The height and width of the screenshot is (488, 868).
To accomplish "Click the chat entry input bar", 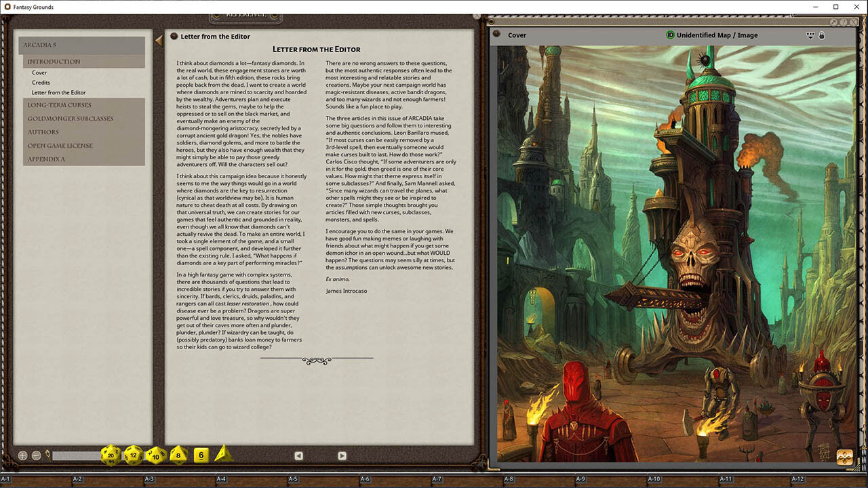I will click(75, 455).
